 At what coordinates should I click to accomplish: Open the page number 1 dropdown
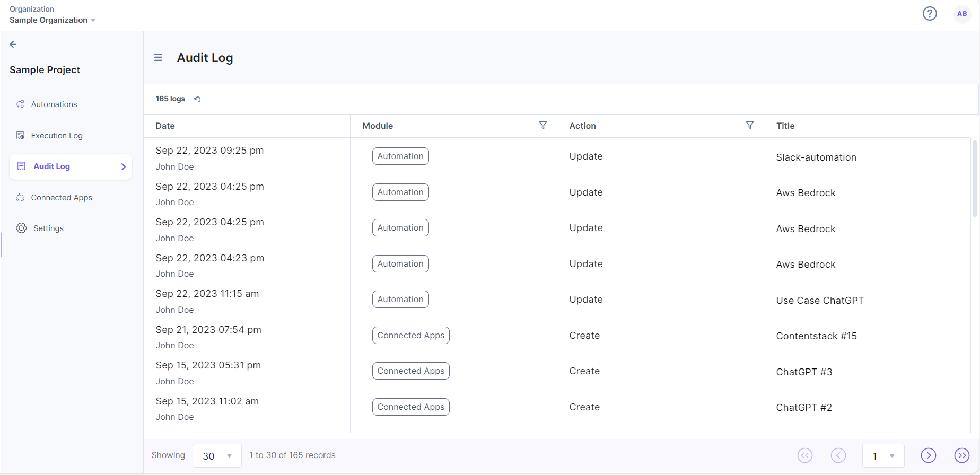(x=883, y=456)
